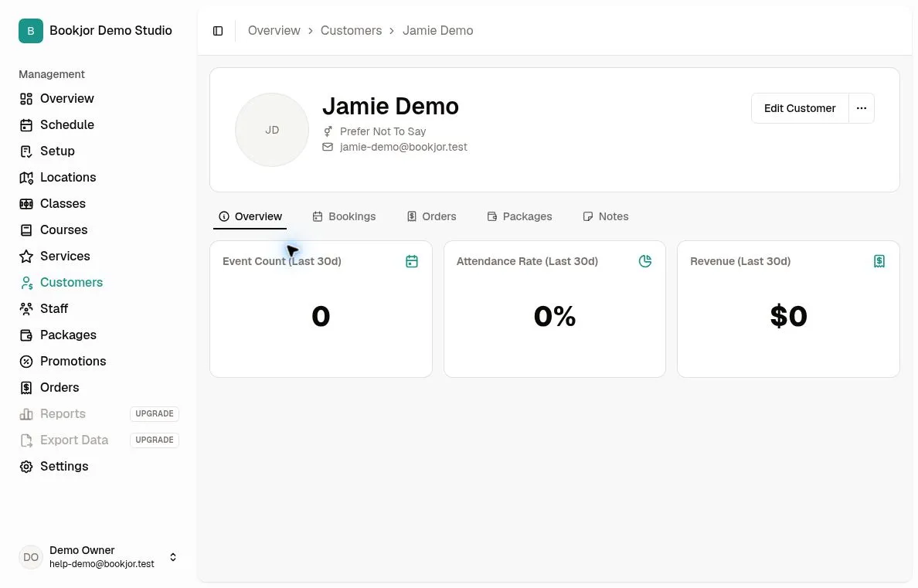Screen dimensions: 918x588
Task: Go to Locations in the sidebar
Action: [x=68, y=178]
